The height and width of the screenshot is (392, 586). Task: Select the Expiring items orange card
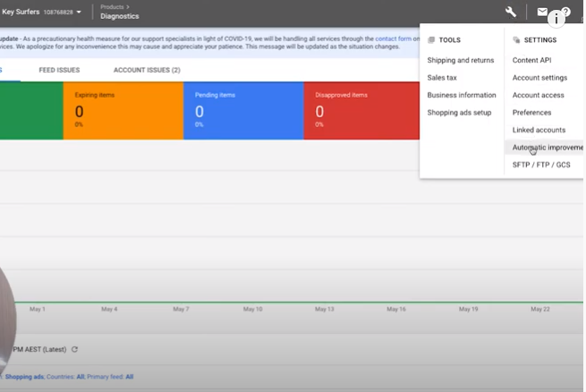point(123,111)
